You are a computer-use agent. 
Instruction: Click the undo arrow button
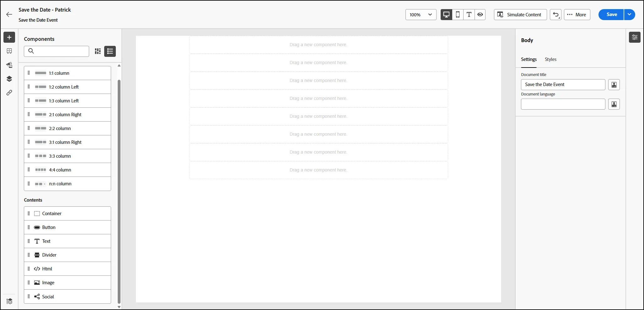pyautogui.click(x=555, y=15)
